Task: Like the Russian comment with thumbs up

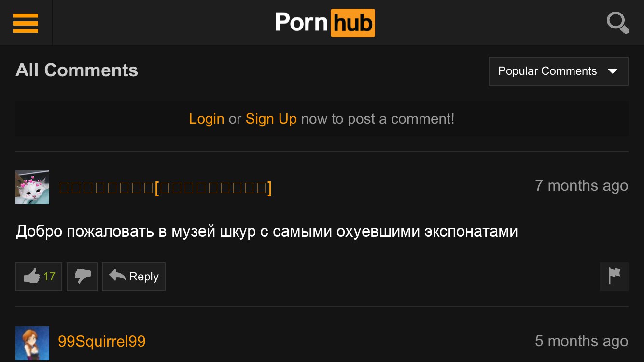Action: pyautogui.click(x=39, y=277)
